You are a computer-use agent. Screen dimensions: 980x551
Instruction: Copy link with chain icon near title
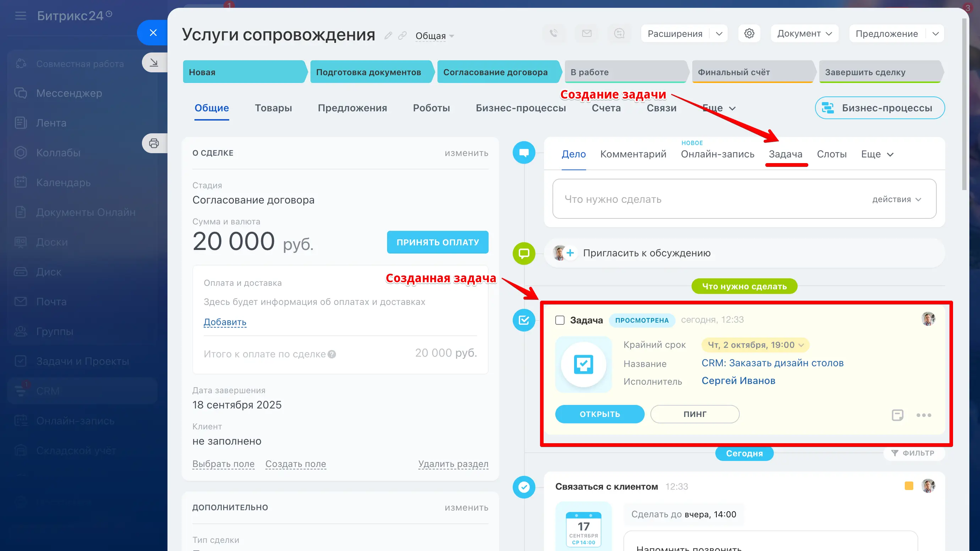pyautogui.click(x=402, y=36)
